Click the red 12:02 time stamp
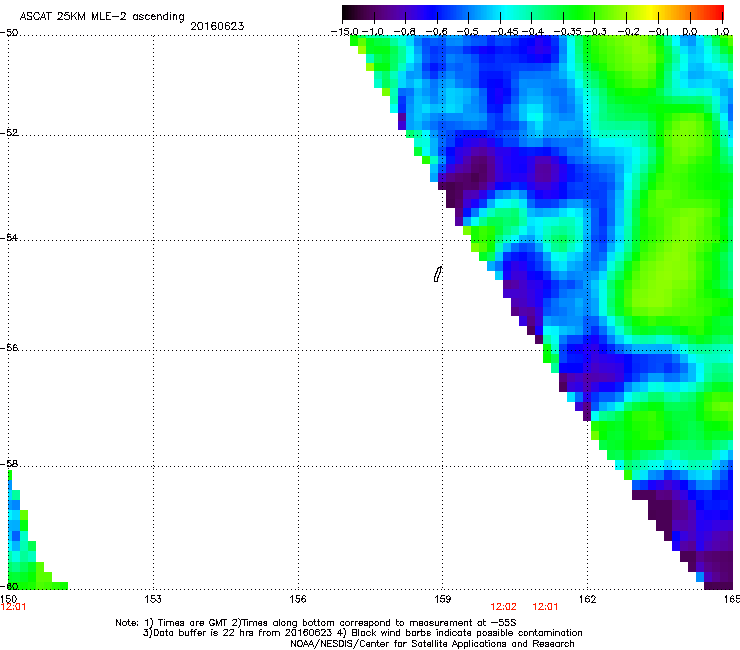This screenshot has width=740, height=650. [504, 607]
